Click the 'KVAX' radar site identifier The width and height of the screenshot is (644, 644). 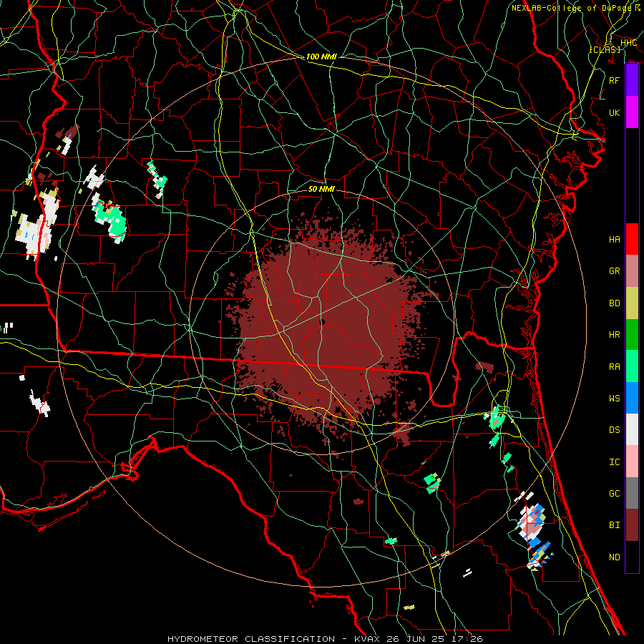pos(366,639)
